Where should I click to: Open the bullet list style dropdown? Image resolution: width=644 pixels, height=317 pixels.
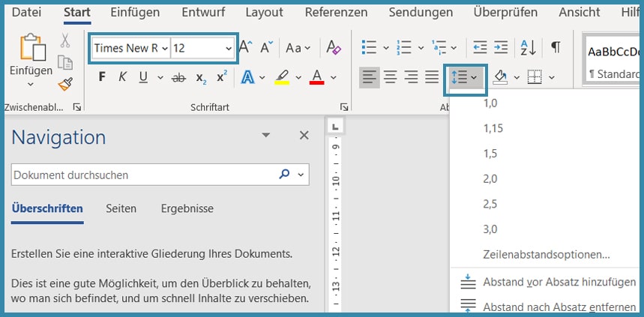(x=386, y=48)
